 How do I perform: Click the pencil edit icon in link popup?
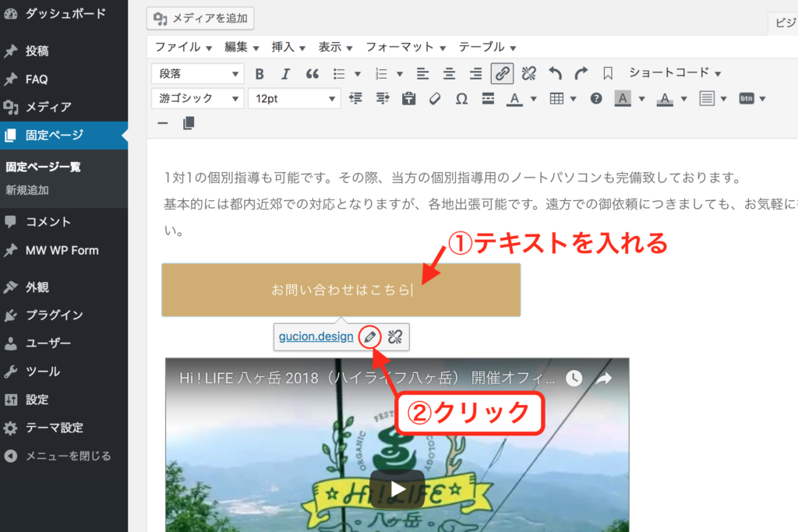click(x=369, y=337)
